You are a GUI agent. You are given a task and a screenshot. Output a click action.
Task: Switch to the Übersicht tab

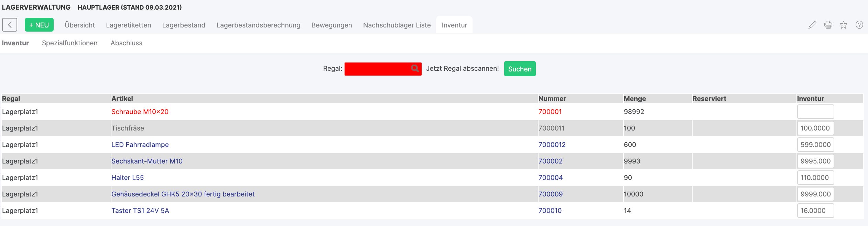pos(79,25)
